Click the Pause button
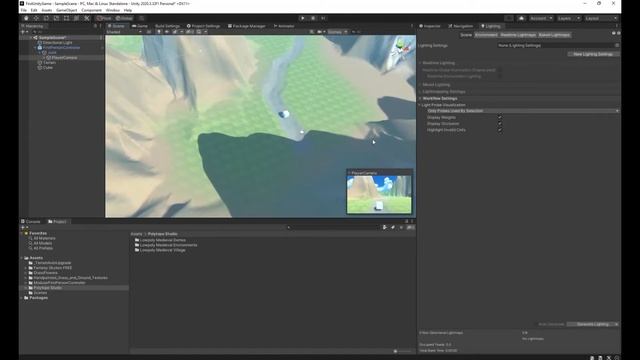 tap(313, 18)
